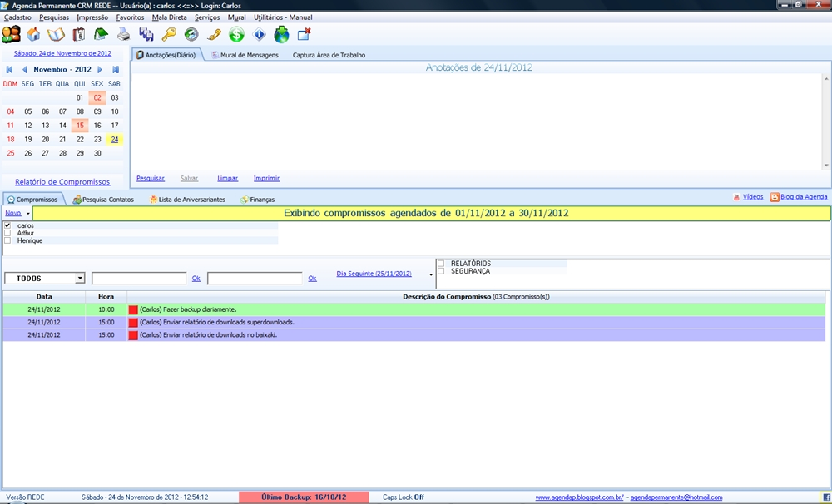Expand the Dia Seguinte dropdown arrow

click(431, 274)
